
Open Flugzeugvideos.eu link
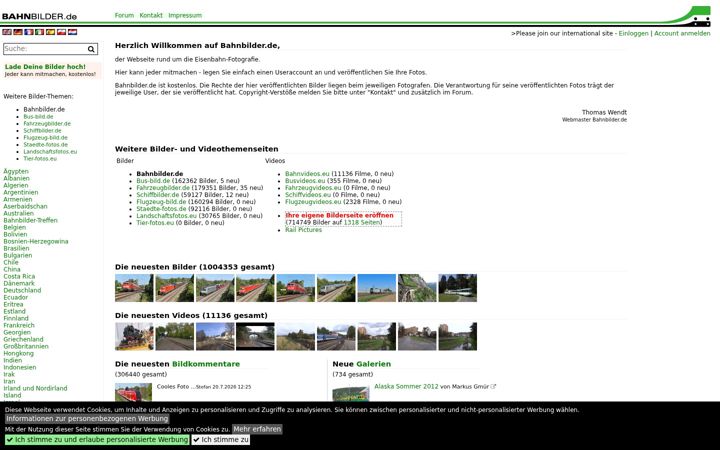(313, 202)
